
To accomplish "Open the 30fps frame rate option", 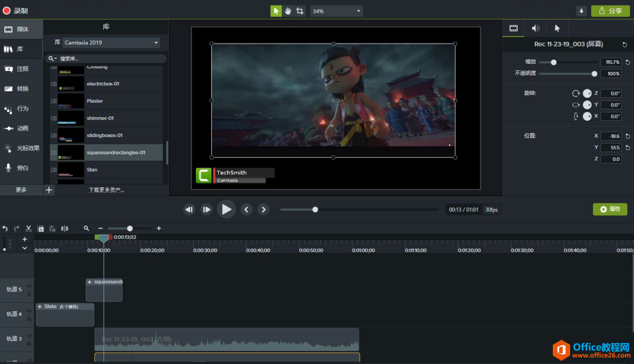I will pos(492,210).
